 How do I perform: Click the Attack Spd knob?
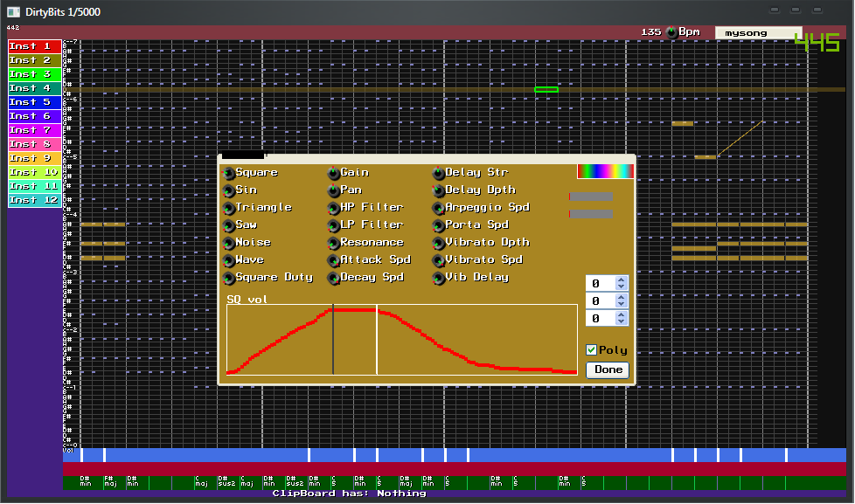tap(333, 260)
